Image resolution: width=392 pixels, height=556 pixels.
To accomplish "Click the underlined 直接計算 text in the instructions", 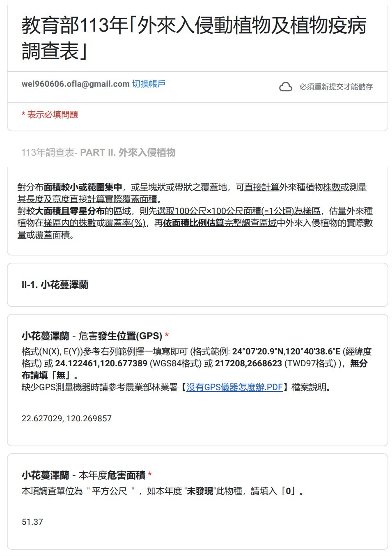I will [x=261, y=187].
